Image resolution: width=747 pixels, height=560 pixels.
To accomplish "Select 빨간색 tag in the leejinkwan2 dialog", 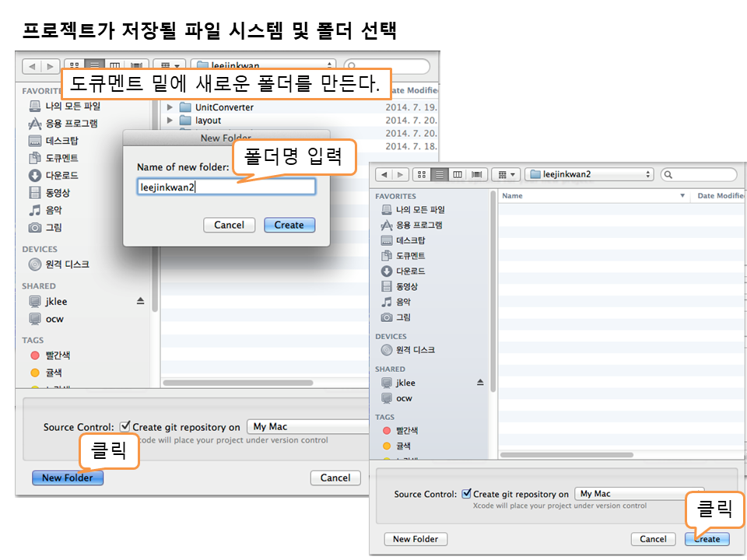I will (x=406, y=431).
